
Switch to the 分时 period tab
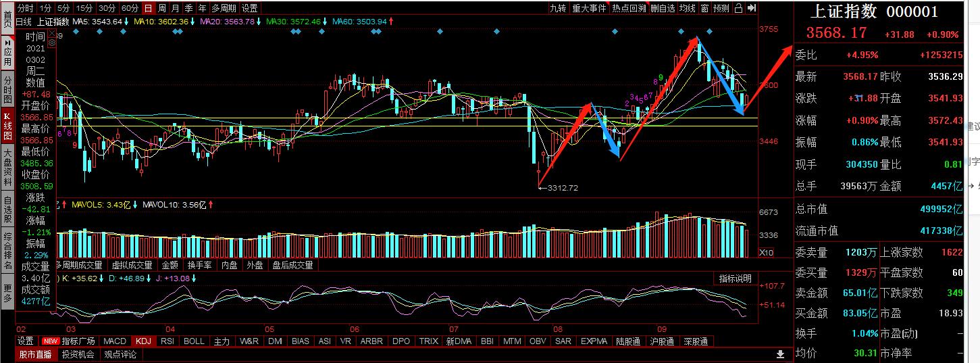(25, 8)
